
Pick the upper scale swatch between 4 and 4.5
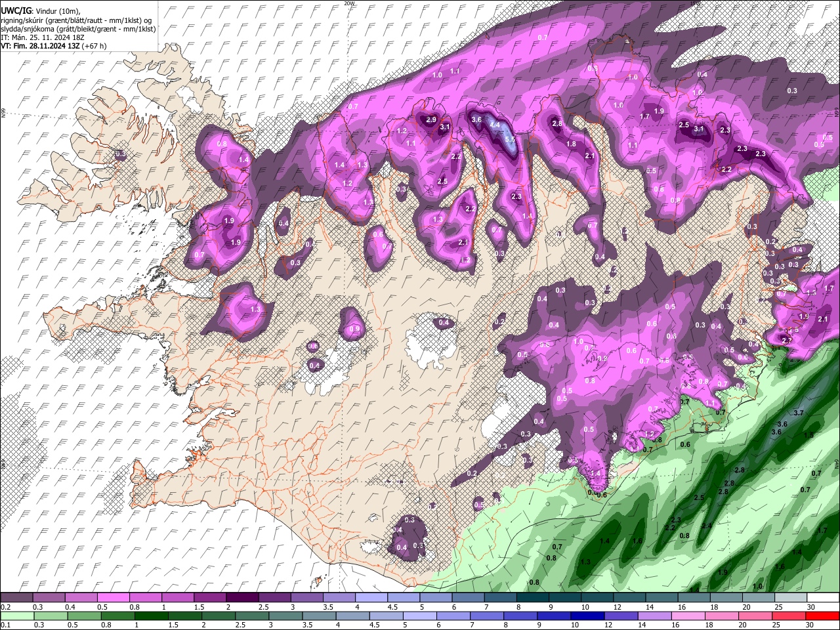pyautogui.click(x=371, y=598)
